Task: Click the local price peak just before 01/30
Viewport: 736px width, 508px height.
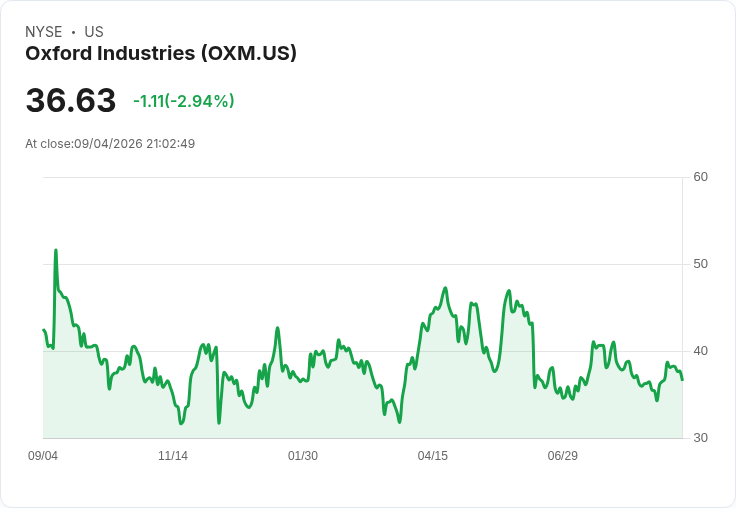Action: [277, 328]
